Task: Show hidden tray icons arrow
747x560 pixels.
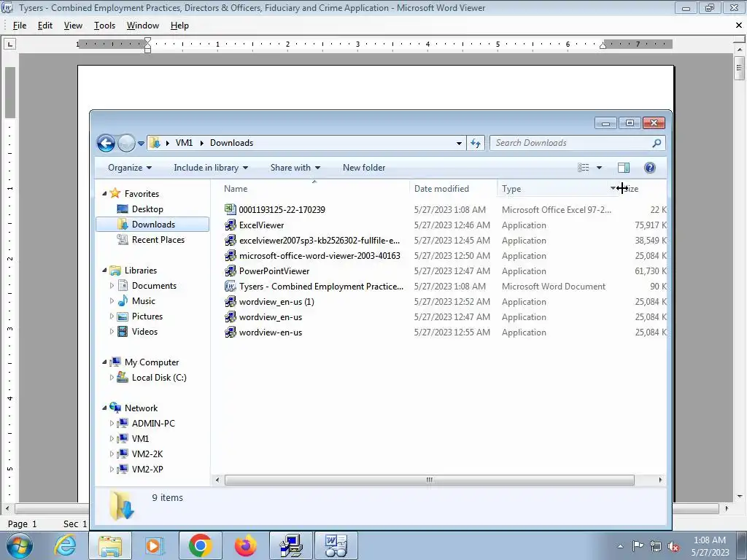Action: 620,546
